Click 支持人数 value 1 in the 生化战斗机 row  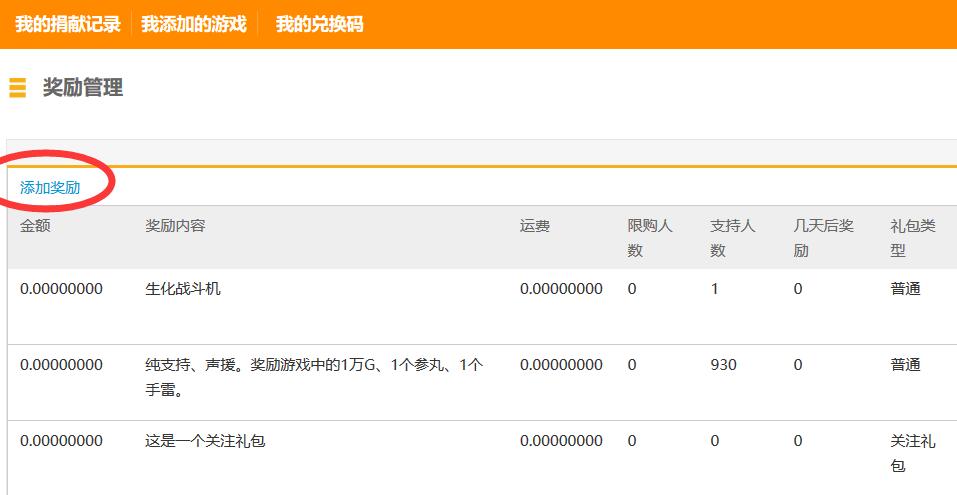tap(715, 289)
